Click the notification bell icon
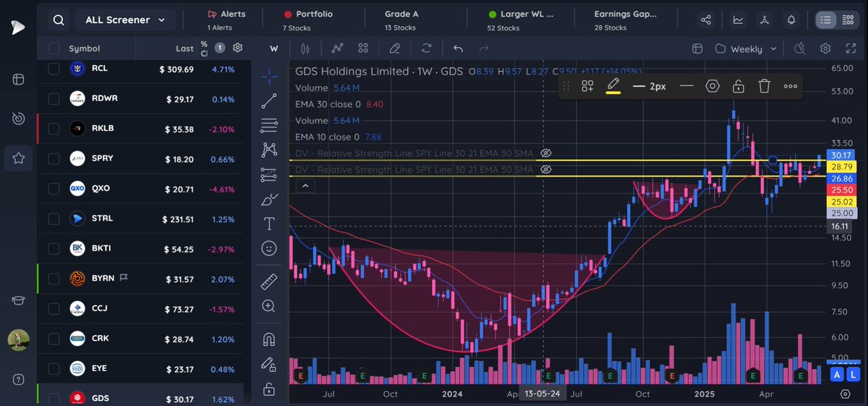This screenshot has width=868, height=406. tap(792, 20)
